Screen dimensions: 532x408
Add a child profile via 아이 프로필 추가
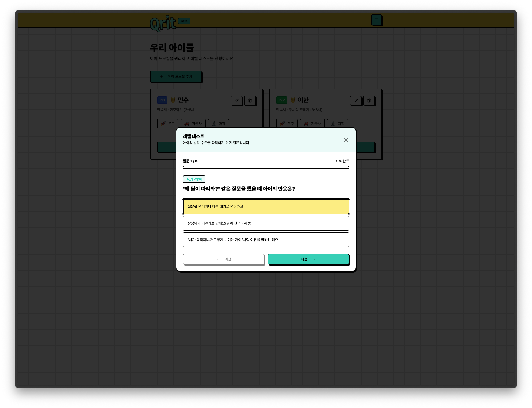tap(176, 76)
